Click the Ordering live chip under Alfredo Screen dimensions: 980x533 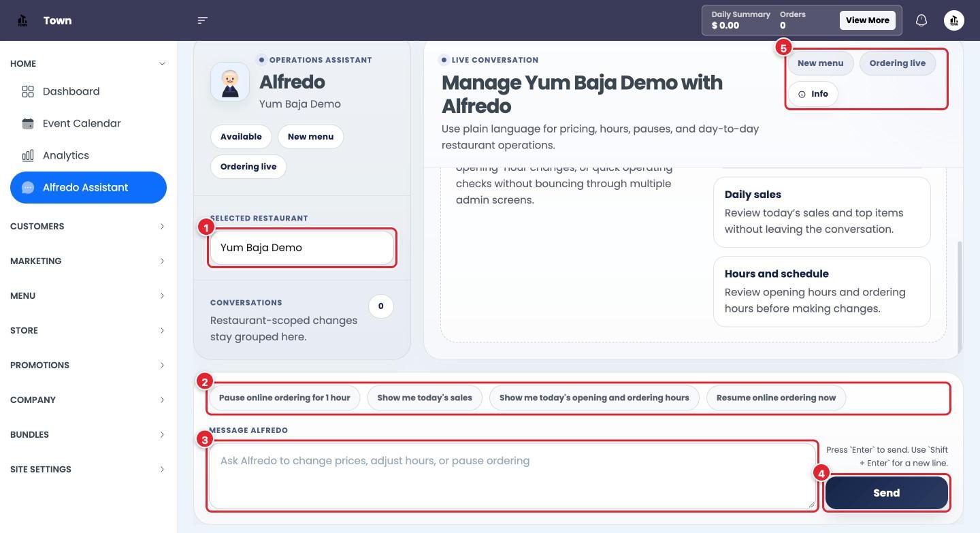(x=248, y=167)
